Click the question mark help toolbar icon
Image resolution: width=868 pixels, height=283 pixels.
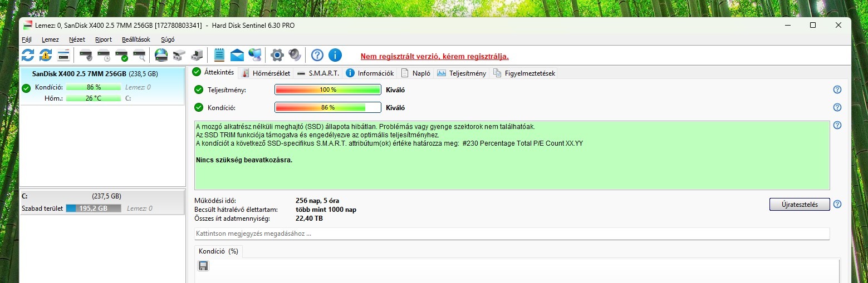tap(317, 55)
